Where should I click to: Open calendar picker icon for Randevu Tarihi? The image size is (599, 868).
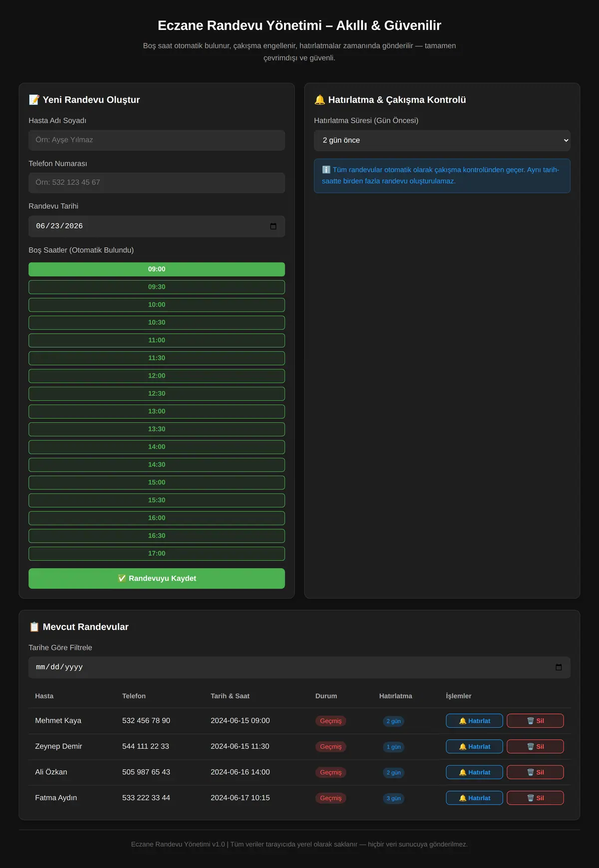(273, 226)
